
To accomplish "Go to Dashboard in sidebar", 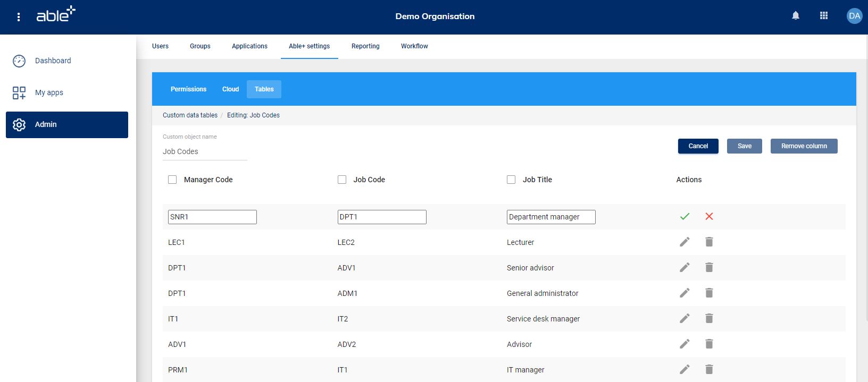I will [x=53, y=61].
